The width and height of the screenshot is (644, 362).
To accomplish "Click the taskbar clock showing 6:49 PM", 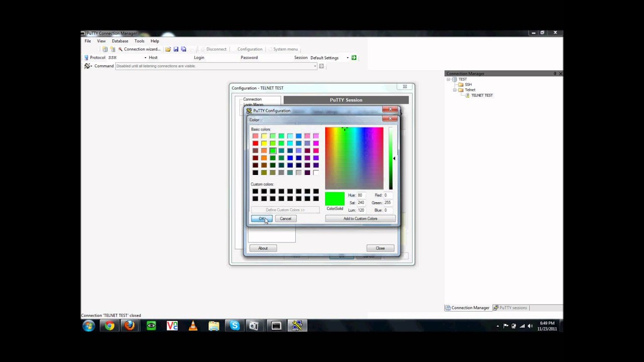I will pyautogui.click(x=547, y=326).
